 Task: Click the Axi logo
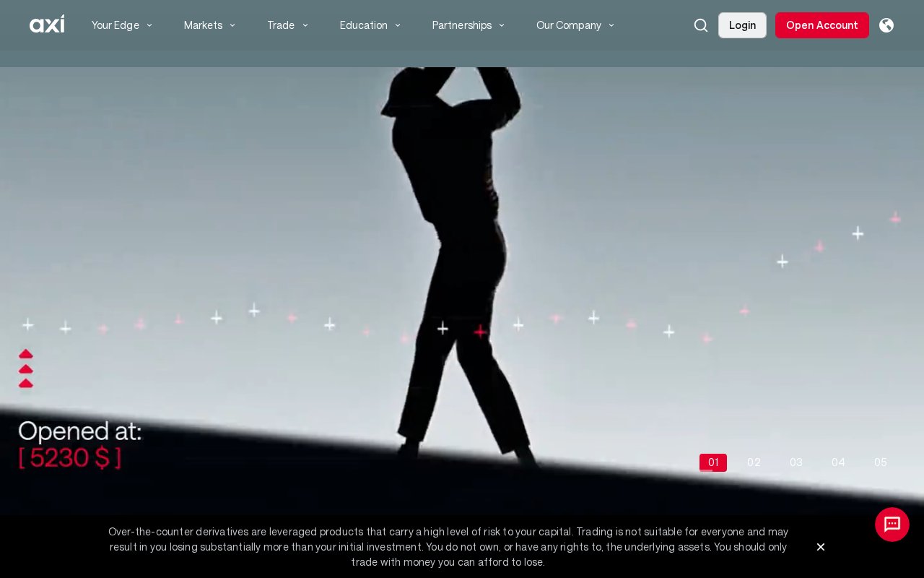coord(47,25)
